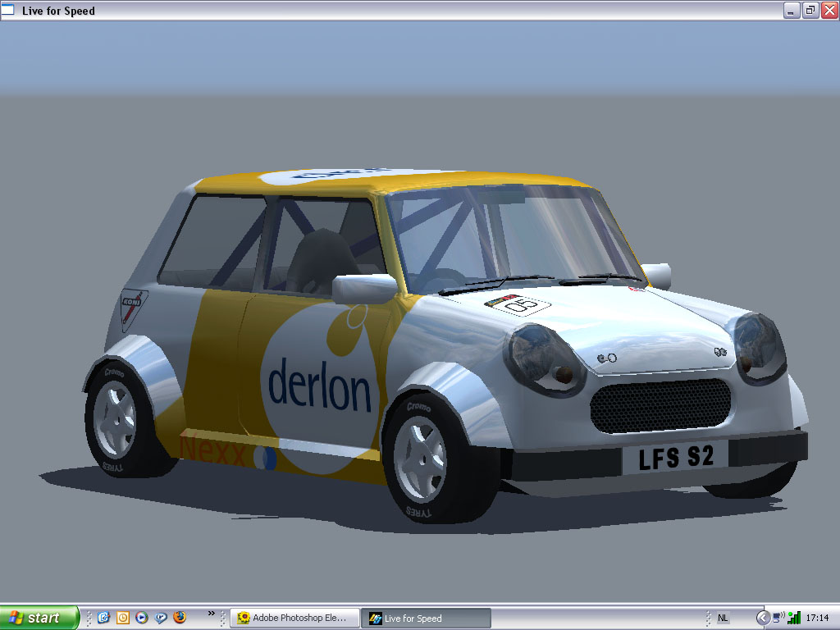Launch the first blue quick launch icon
The width and height of the screenshot is (840, 630).
pyautogui.click(x=103, y=618)
